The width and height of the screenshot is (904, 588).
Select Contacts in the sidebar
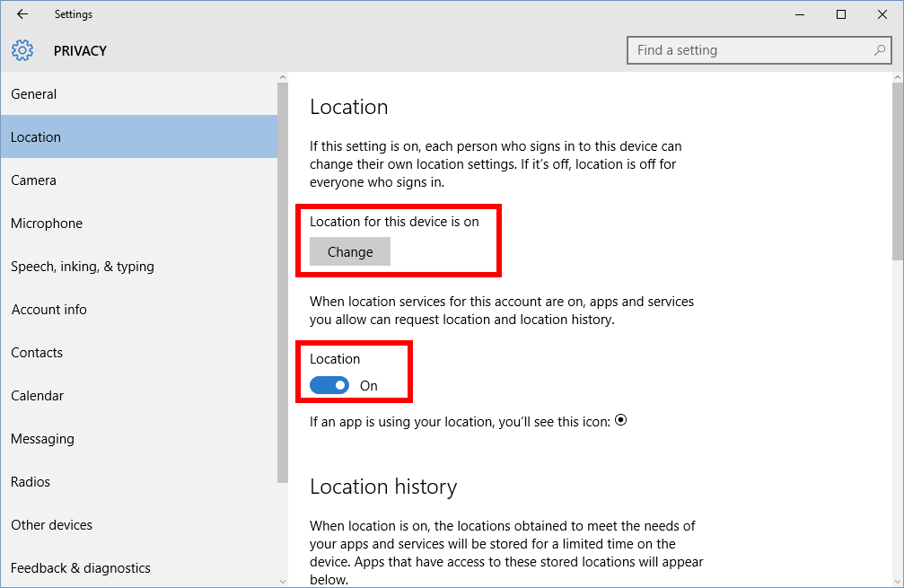pos(37,353)
